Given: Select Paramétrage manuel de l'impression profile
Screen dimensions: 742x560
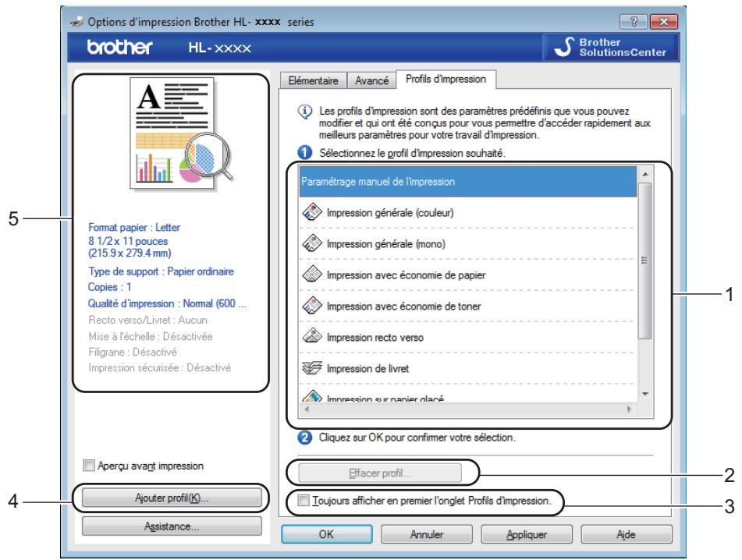Looking at the screenshot, I should tap(467, 182).
